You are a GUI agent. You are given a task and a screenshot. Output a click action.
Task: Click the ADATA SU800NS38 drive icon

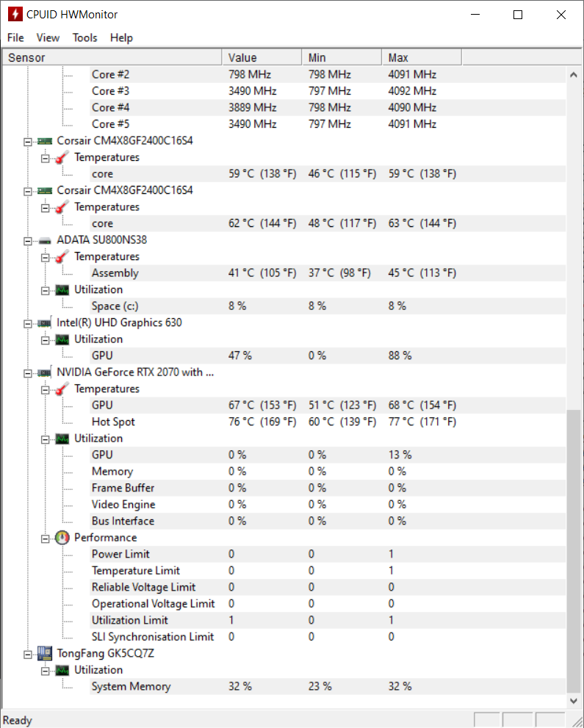point(45,240)
